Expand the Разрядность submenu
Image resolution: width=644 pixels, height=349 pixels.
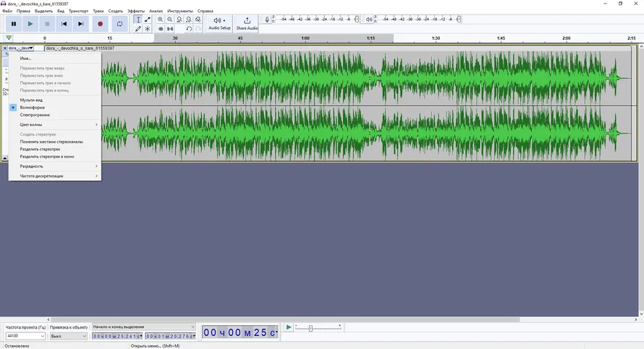coord(55,166)
